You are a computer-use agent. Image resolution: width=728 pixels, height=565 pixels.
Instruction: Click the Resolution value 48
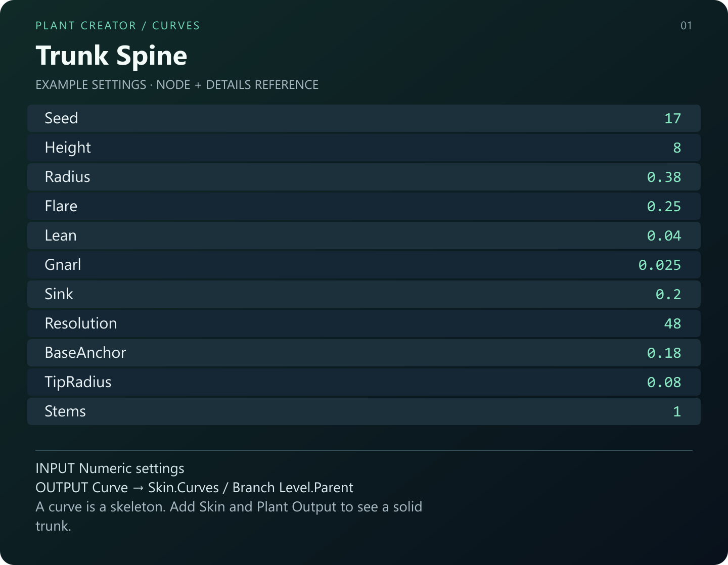pyautogui.click(x=672, y=323)
